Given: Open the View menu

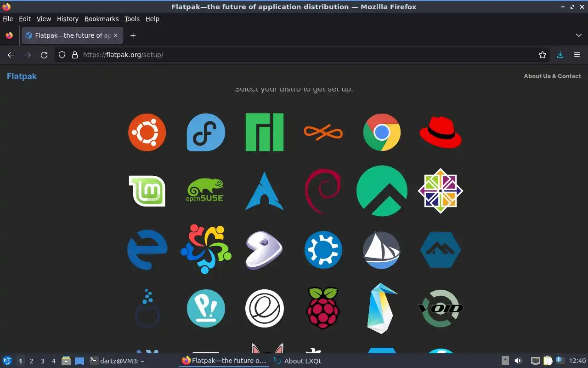Looking at the screenshot, I should [44, 19].
